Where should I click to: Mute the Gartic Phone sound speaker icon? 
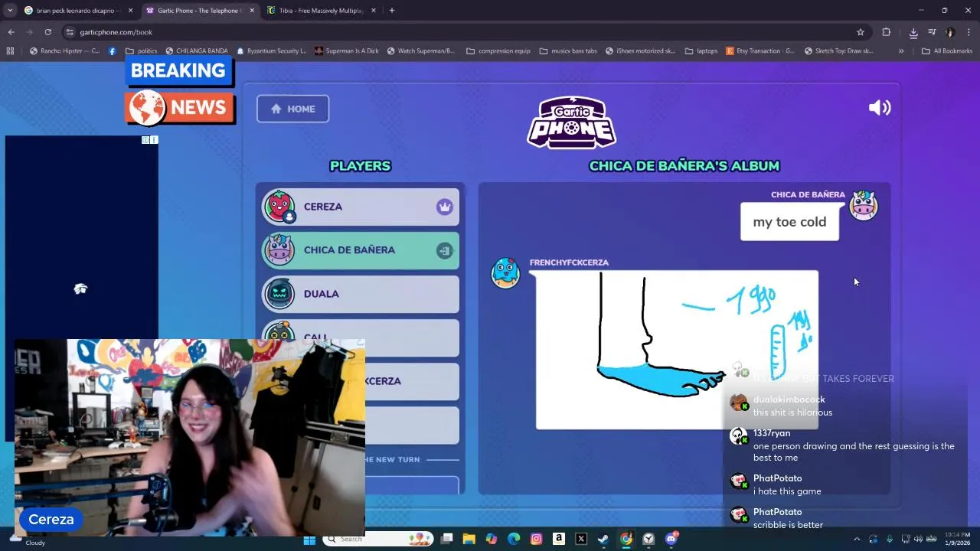(x=880, y=108)
